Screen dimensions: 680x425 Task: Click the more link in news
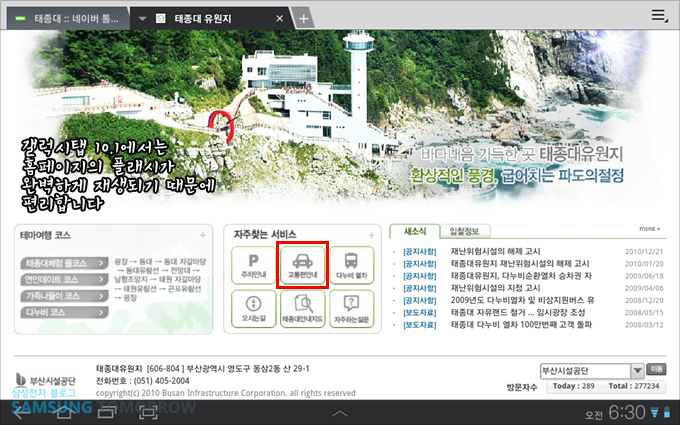pos(649,229)
